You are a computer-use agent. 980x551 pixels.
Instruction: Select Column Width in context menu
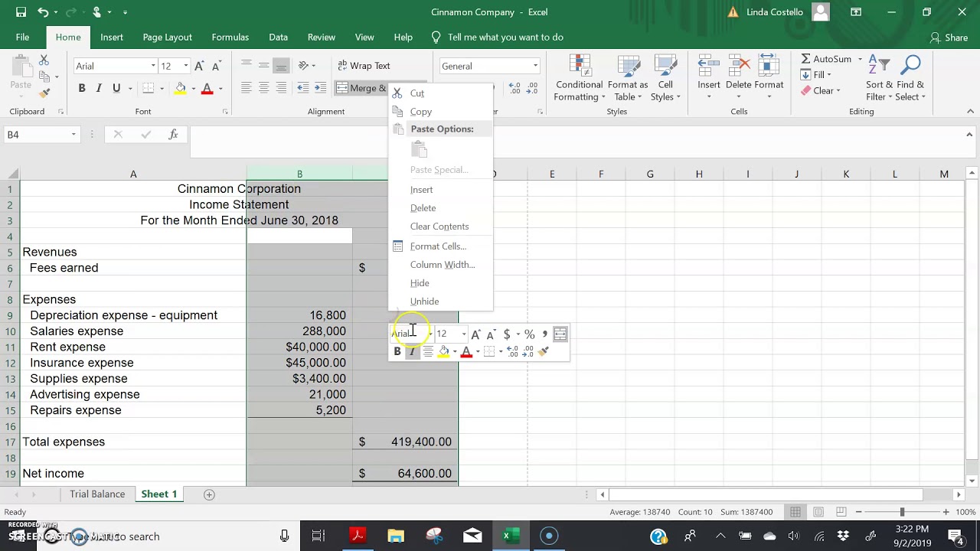click(442, 265)
